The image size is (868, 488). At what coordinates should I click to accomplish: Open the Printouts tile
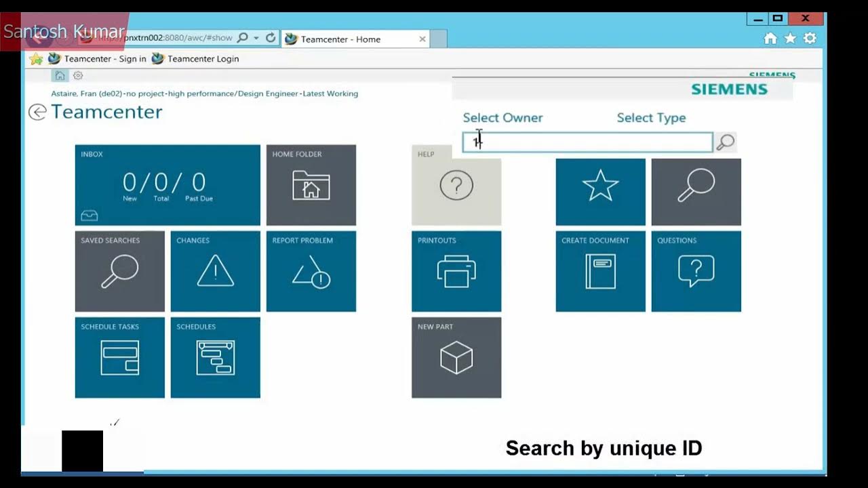coord(456,271)
